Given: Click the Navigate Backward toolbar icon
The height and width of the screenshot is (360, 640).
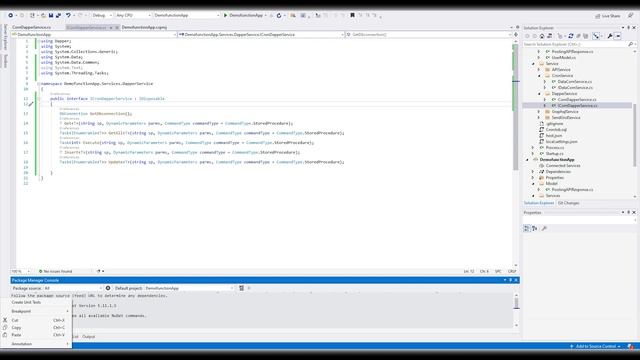Looking at the screenshot, I should click(x=11, y=15).
